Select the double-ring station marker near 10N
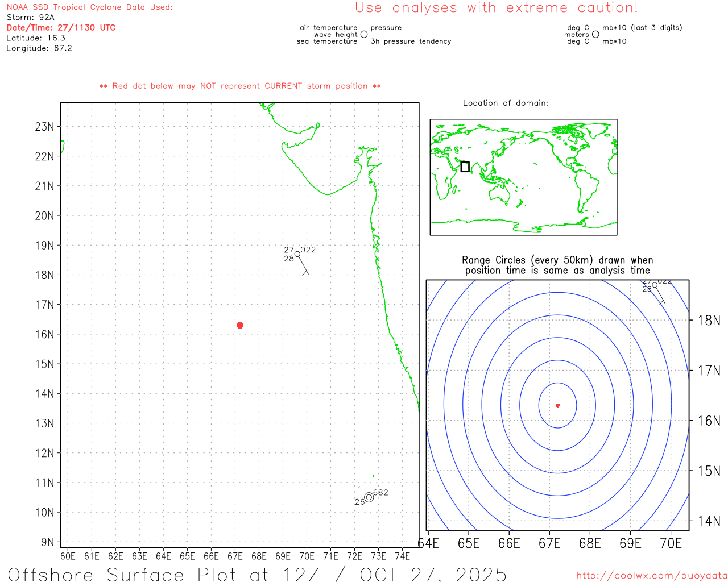Screen dimensions: 728x582 coord(369,497)
